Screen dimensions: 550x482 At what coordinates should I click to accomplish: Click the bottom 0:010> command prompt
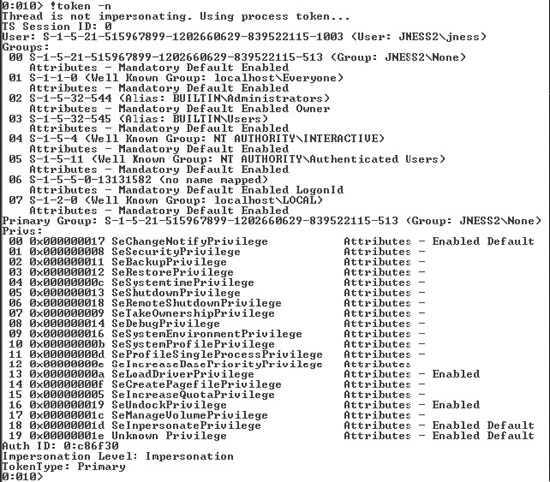[x=22, y=476]
